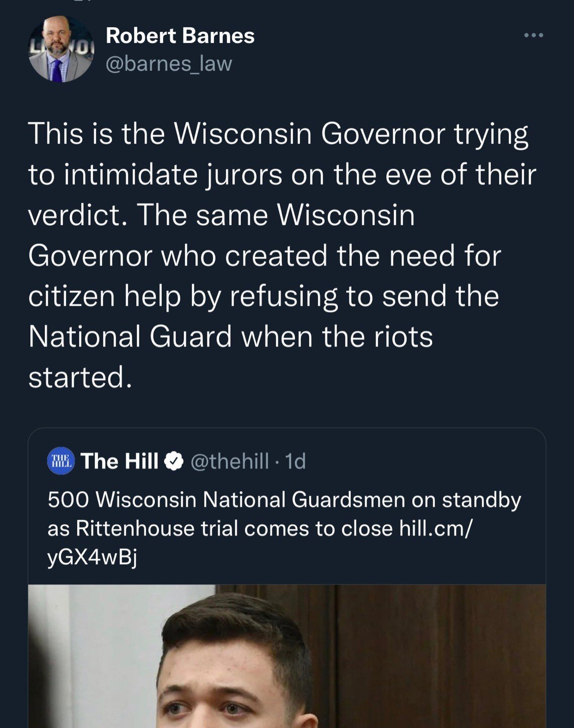574x728 pixels.
Task: Open the quoted tweet's photo
Action: (287, 656)
